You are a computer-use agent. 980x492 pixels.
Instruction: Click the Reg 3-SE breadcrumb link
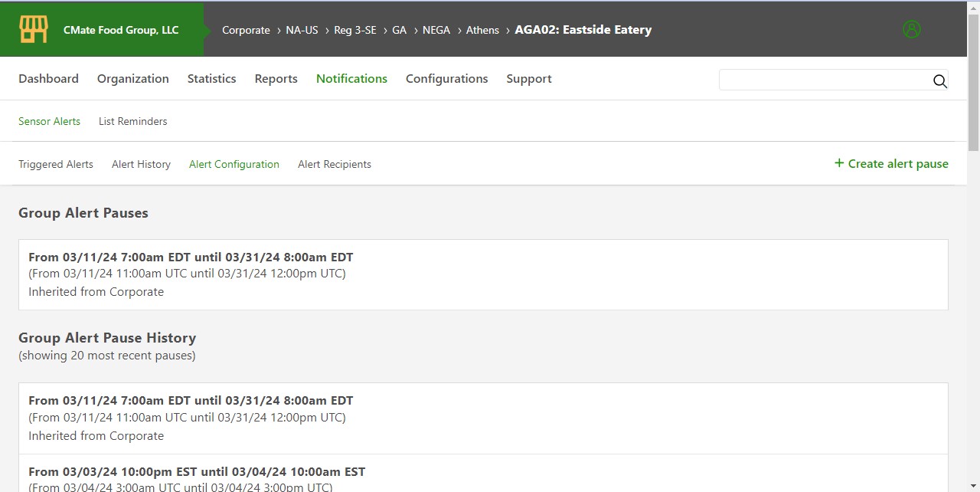(x=355, y=31)
